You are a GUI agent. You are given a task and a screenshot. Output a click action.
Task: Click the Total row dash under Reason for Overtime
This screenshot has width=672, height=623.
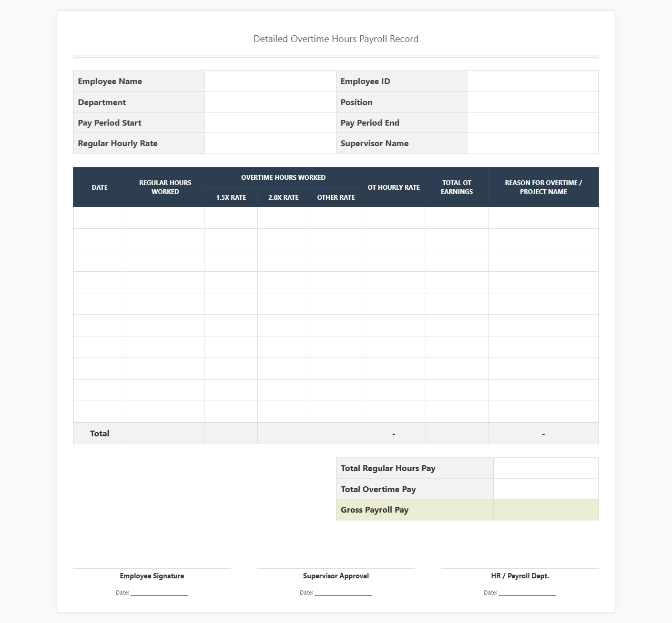tap(544, 434)
